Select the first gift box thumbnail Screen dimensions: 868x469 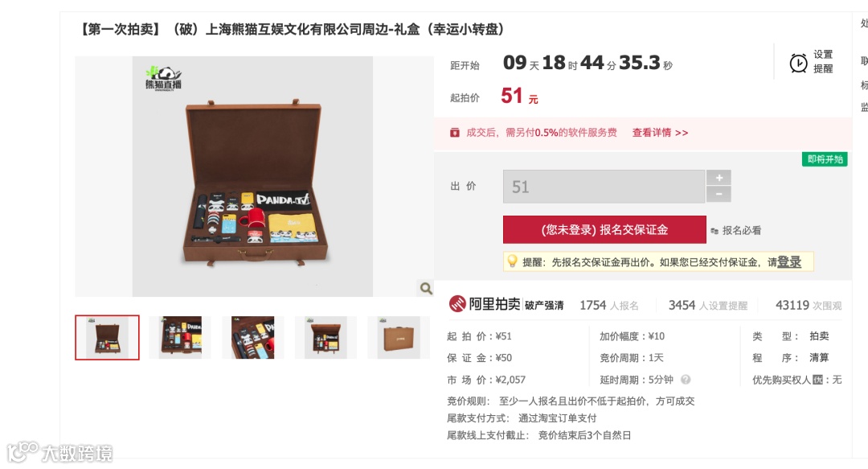(x=108, y=338)
